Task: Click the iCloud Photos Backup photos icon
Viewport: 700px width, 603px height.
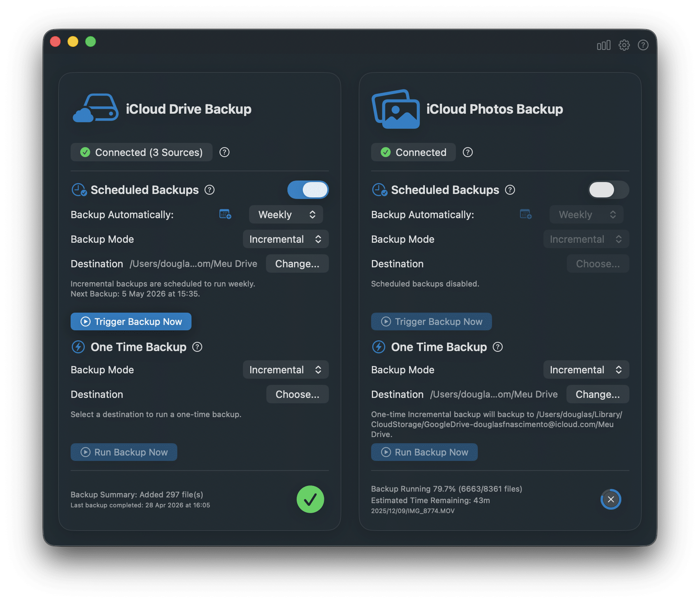Action: click(x=396, y=109)
